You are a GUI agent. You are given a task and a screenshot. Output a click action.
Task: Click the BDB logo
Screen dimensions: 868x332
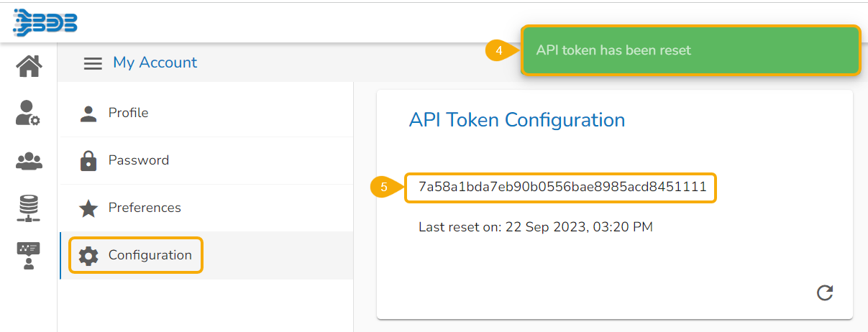click(x=45, y=22)
